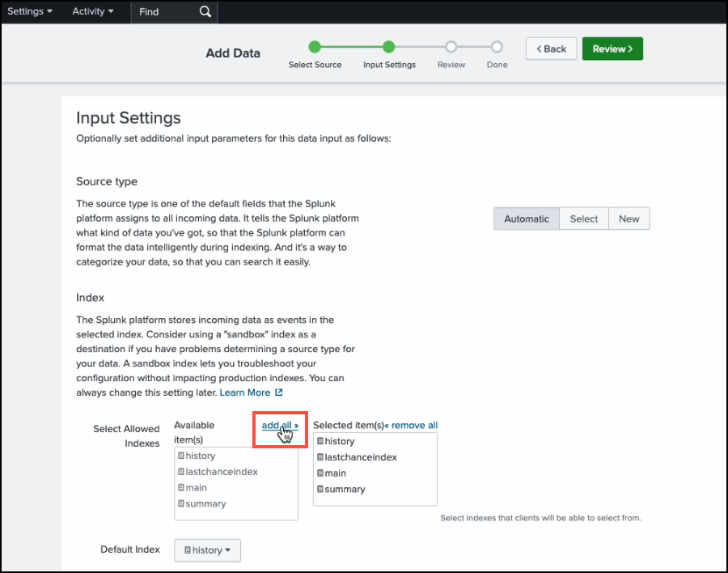The width and height of the screenshot is (728, 573).
Task: Expand the Settings menu
Action: (30, 11)
